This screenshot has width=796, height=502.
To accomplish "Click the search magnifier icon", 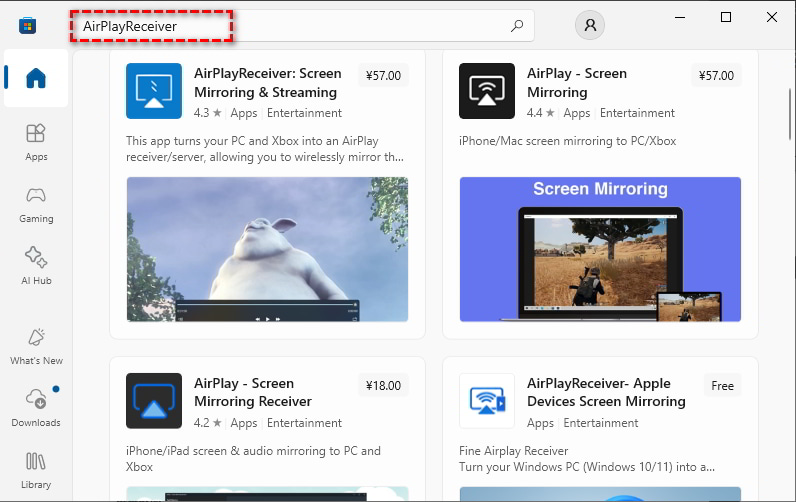I will [517, 25].
